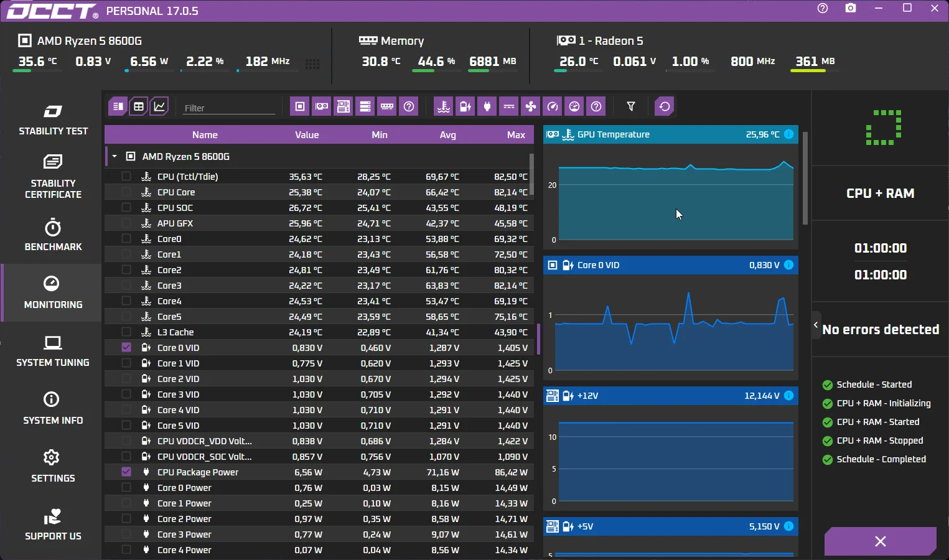Click Support Us in the sidebar
Viewport: 949px width, 560px height.
point(53,525)
